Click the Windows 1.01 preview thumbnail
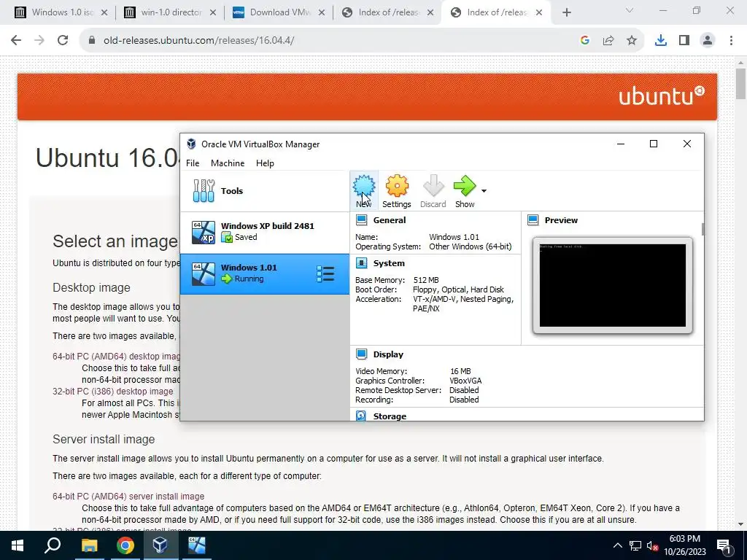The image size is (747, 560). coord(613,286)
